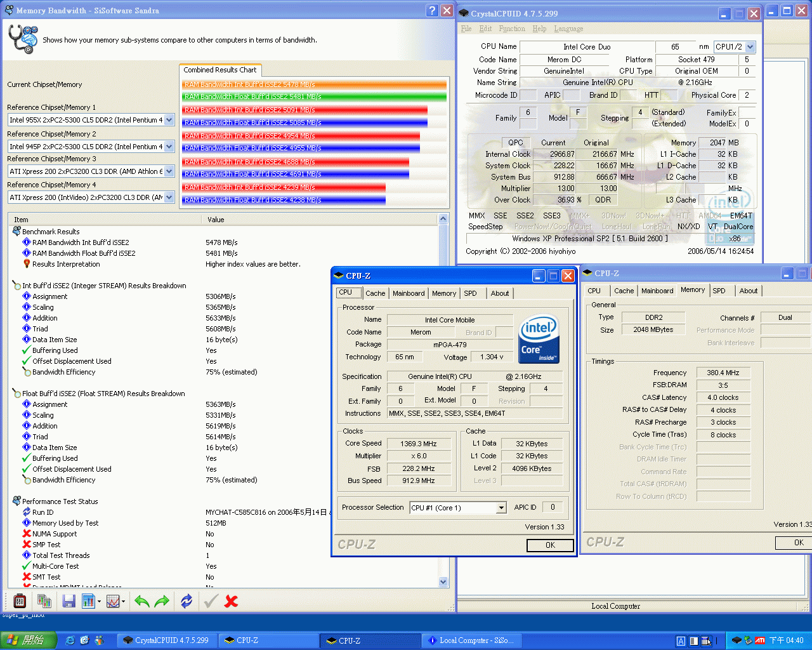Viewport: 812px width, 650px height.
Task: Click the Benchmark Results tree icon
Action: click(16, 231)
